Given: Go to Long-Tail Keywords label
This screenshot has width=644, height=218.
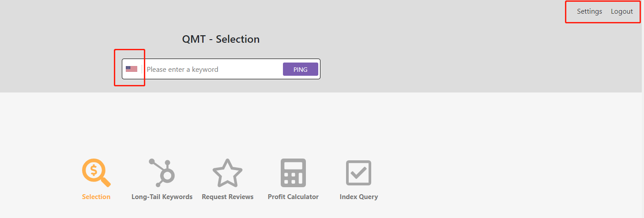Looking at the screenshot, I should click(x=162, y=197).
